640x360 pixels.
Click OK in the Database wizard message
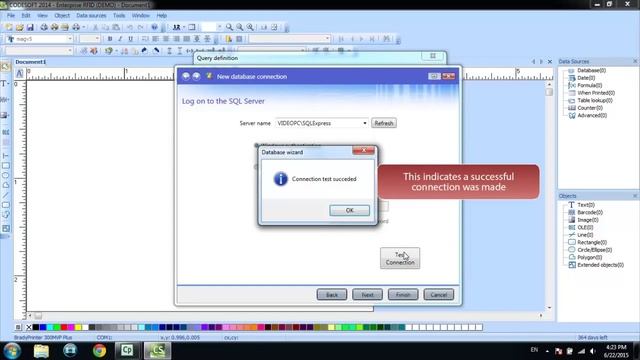click(x=349, y=210)
